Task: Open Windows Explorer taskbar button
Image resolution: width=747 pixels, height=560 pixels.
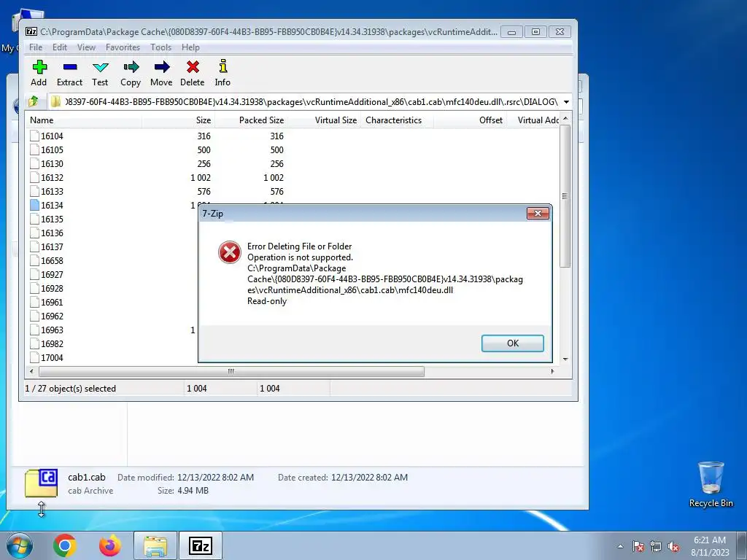Action: point(155,545)
